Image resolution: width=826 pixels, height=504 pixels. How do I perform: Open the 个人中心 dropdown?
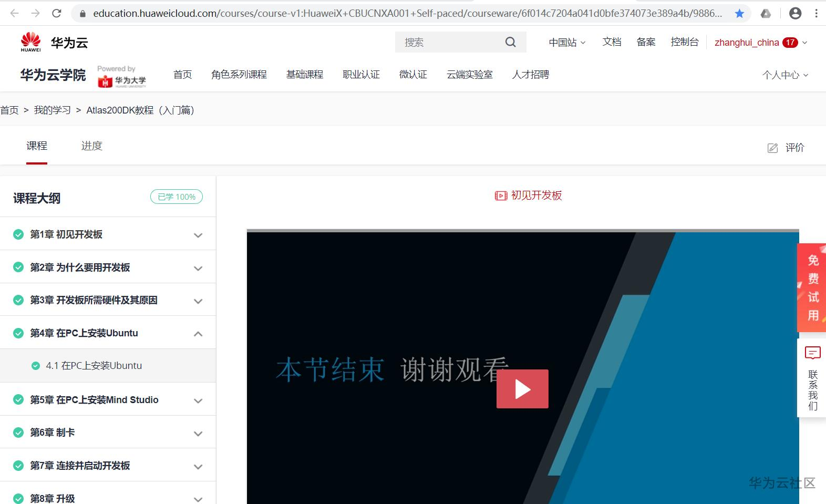click(x=785, y=75)
